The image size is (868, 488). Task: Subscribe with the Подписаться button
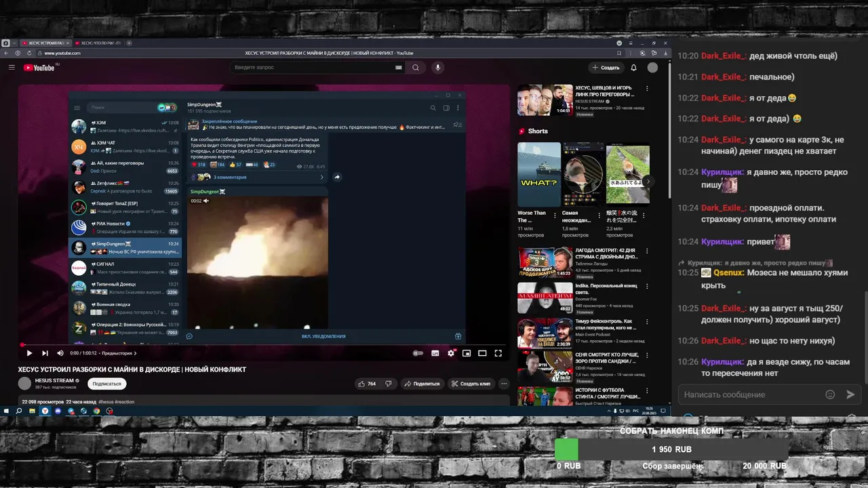coord(107,384)
